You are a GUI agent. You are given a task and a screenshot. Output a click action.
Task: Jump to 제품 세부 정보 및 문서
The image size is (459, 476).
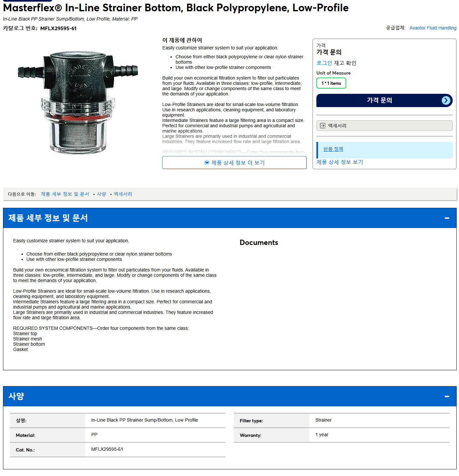(65, 194)
